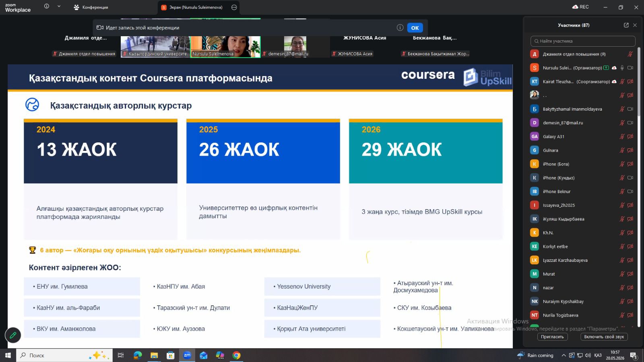Screen dimensions: 644x362
Task: Click the muted mic icon for Galaxy A31
Action: coord(622,136)
